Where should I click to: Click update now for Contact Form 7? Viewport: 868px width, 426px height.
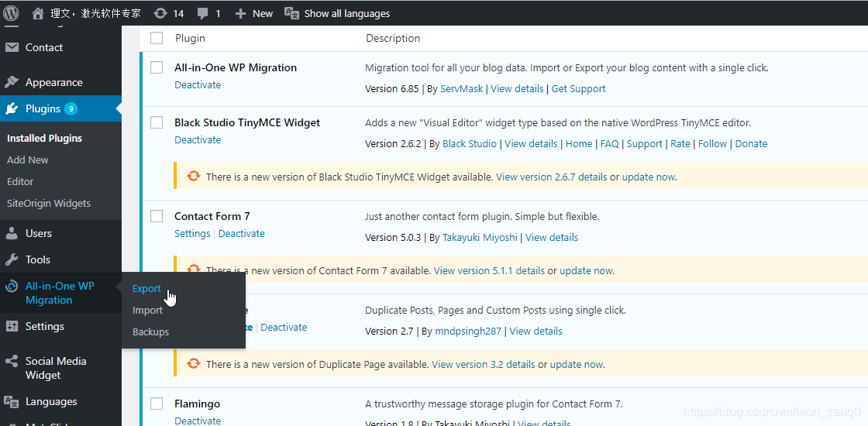point(586,271)
